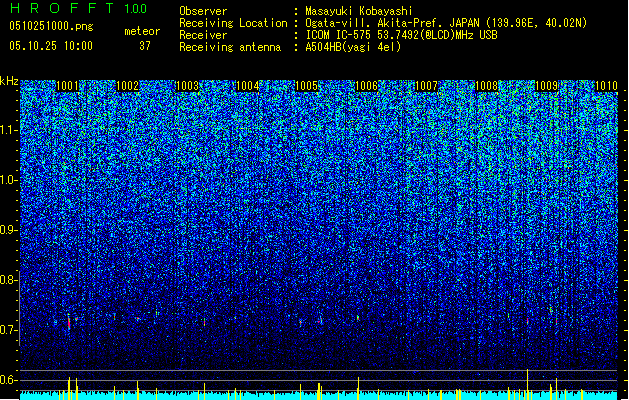Image resolution: width=629 pixels, height=400 pixels.
Task: Click the 1008 time marker
Action: (x=486, y=86)
